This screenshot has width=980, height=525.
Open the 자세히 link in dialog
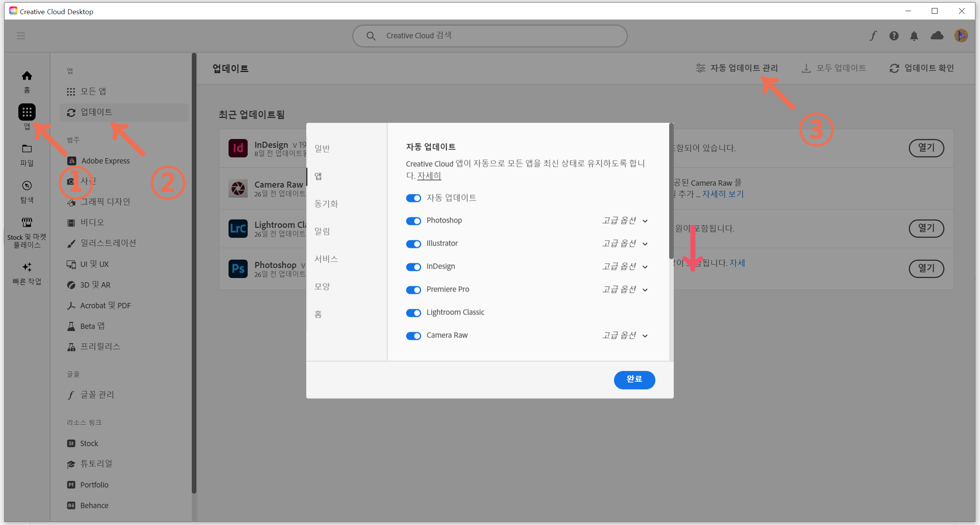(x=429, y=176)
